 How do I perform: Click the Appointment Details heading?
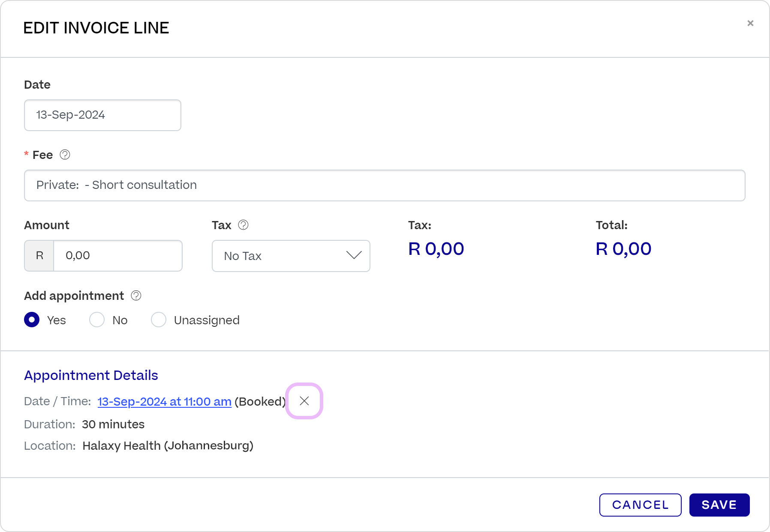click(91, 376)
